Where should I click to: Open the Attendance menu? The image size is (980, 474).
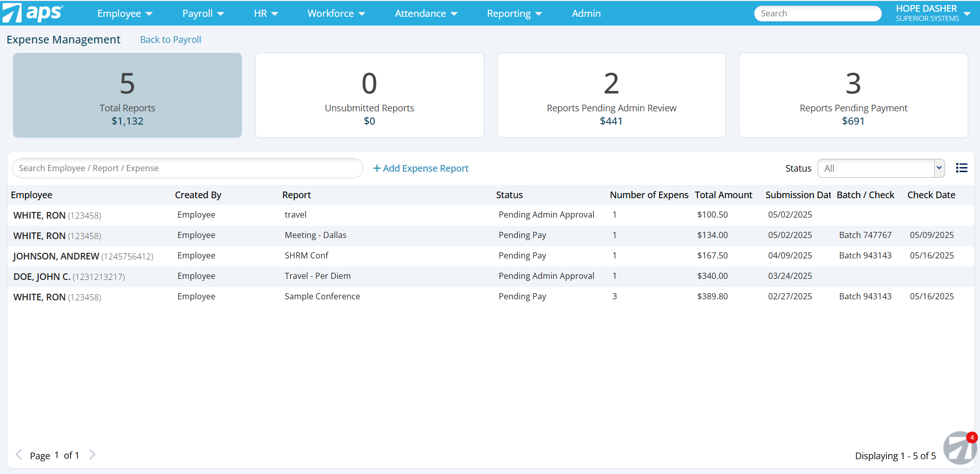coord(426,13)
